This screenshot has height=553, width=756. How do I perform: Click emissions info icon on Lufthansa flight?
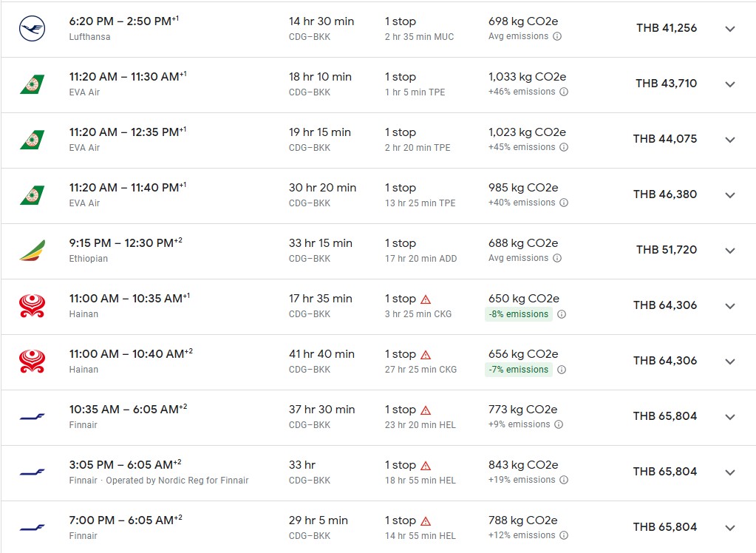(x=557, y=36)
